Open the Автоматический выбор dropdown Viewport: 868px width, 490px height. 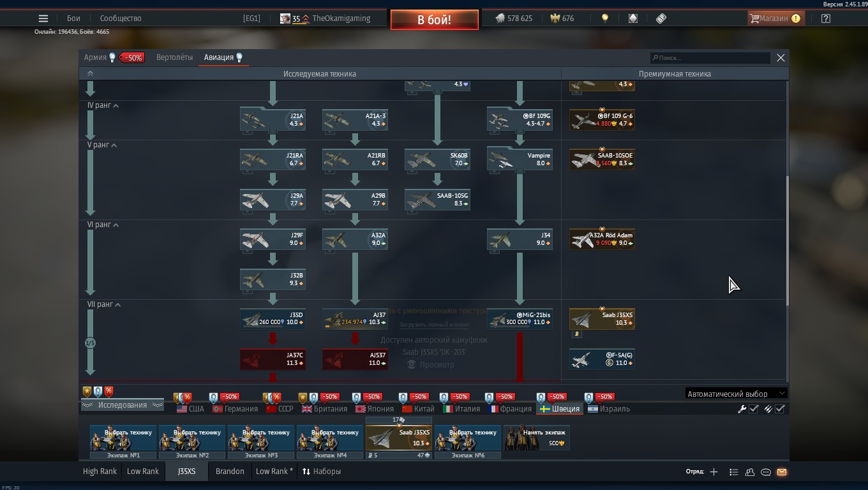point(736,394)
